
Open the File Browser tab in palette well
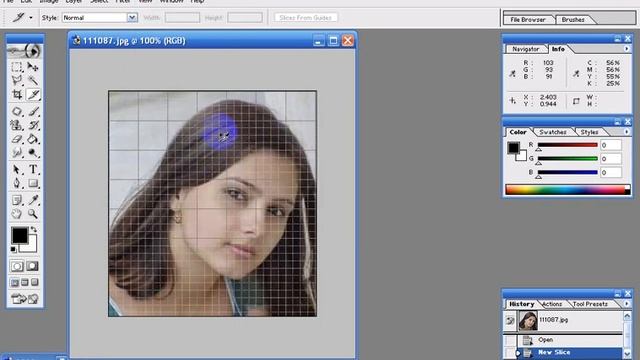(x=528, y=20)
